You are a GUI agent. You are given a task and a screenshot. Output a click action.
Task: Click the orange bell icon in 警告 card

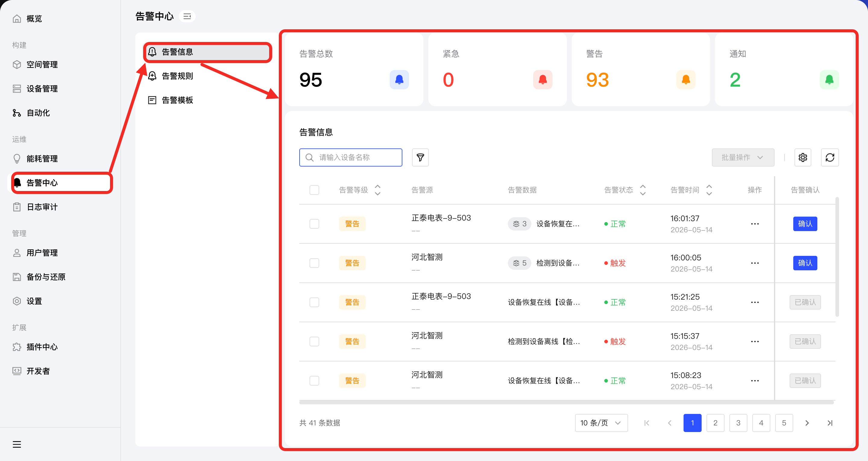click(686, 80)
